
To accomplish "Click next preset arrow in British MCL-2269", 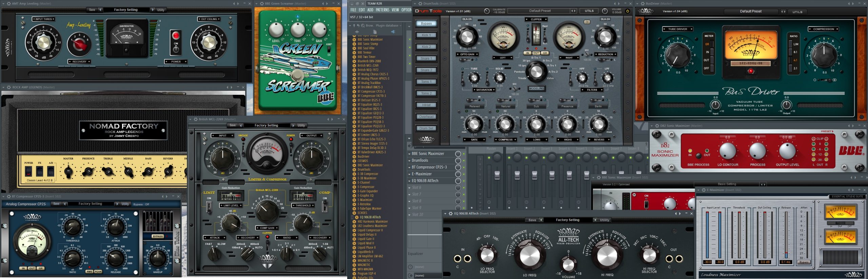I will coord(293,125).
